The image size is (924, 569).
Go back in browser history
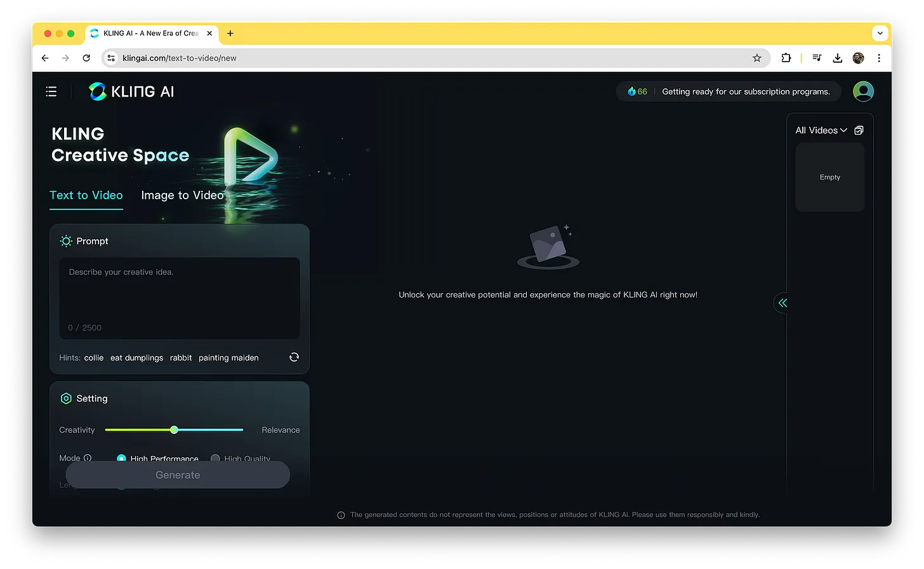[45, 58]
